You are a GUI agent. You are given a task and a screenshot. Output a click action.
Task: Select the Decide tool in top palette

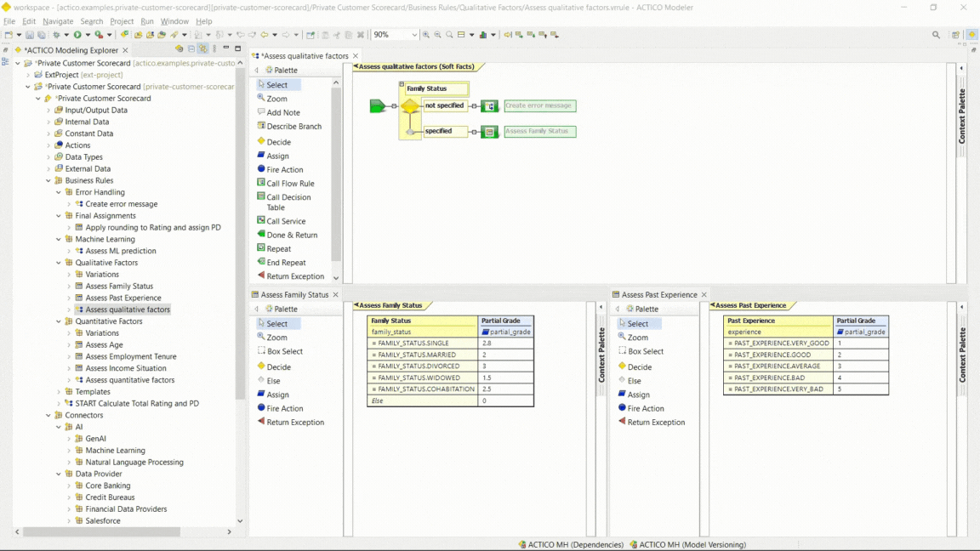click(278, 142)
